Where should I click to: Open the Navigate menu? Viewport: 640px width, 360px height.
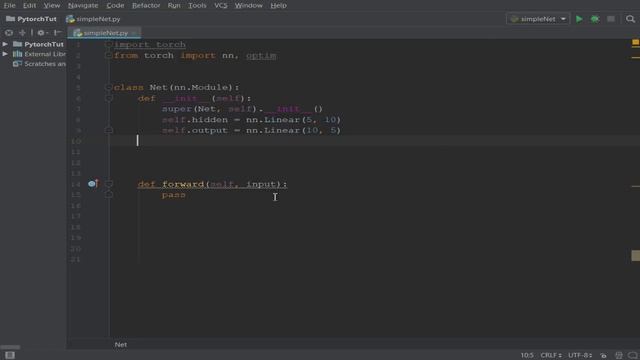pos(83,5)
